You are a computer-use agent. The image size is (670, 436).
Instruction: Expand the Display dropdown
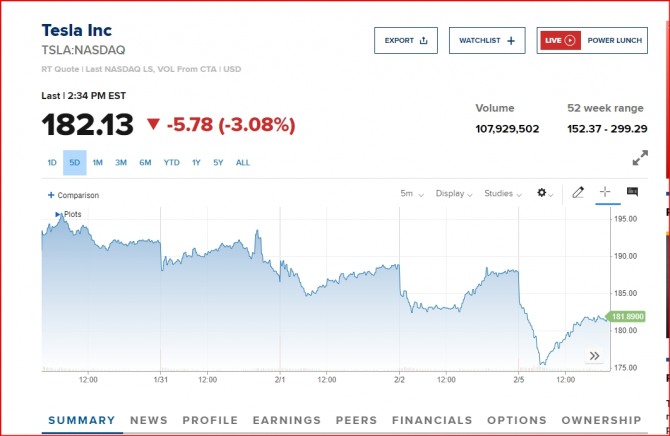point(454,194)
